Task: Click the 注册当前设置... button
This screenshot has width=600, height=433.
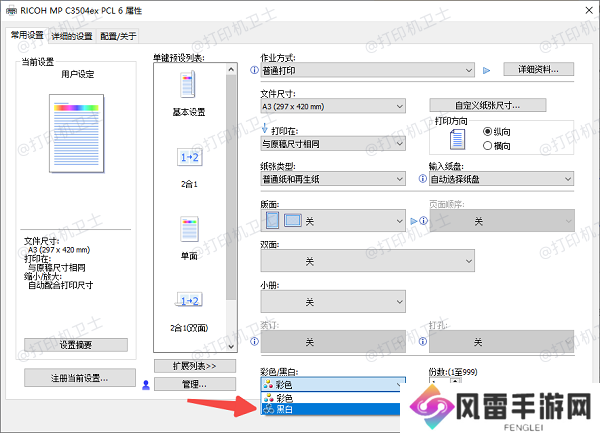Action: tap(80, 378)
